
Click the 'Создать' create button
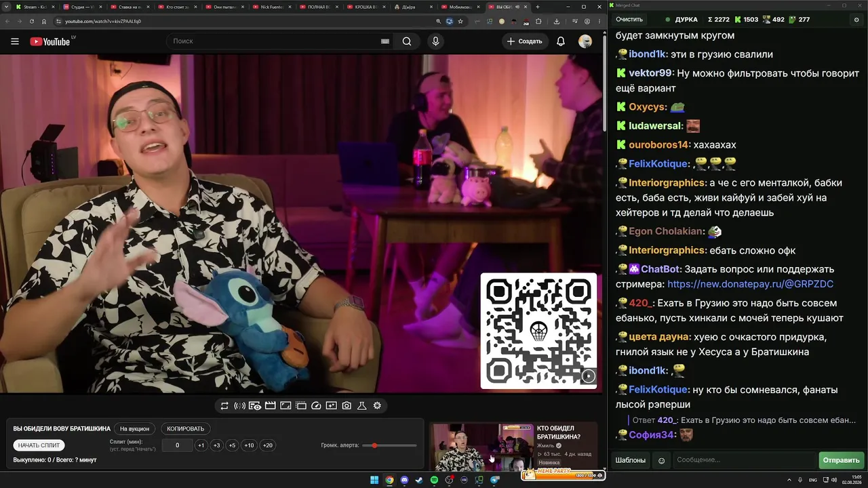[524, 41]
